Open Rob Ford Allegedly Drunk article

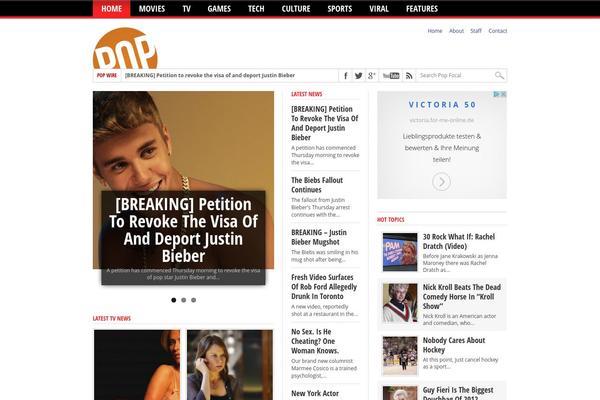click(x=324, y=287)
